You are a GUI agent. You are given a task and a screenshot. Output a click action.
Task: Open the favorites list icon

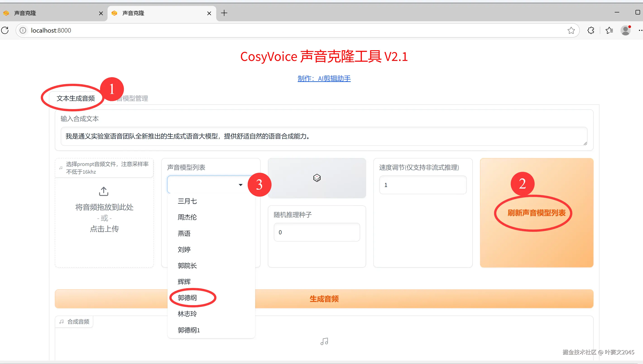pos(609,30)
